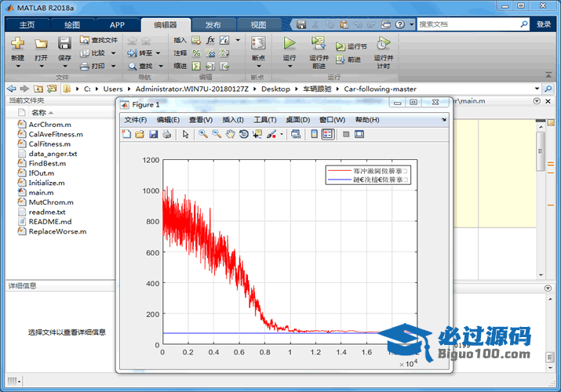The image size is (561, 392).
Task: Go up one folder level icon
Action: coord(38,89)
